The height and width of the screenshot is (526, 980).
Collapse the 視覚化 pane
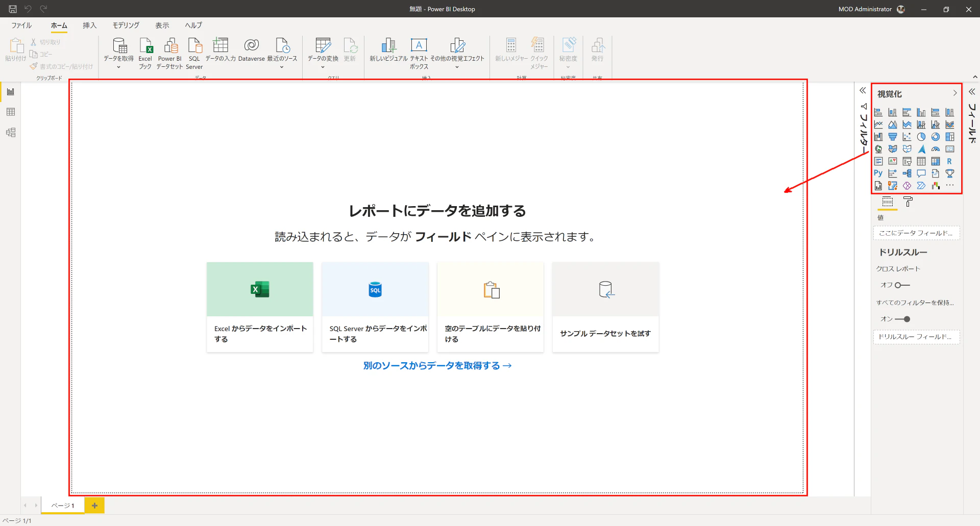click(955, 93)
